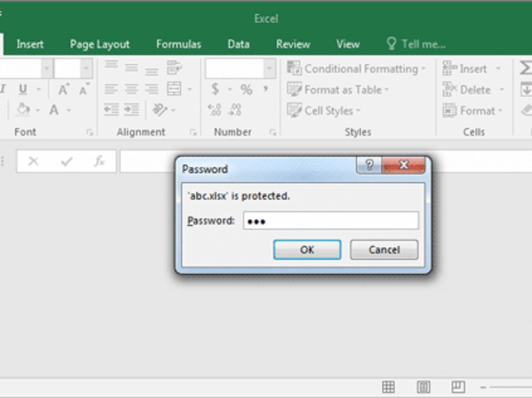Open the font color dropdown arrow
This screenshot has width=532, height=398.
[x=69, y=111]
